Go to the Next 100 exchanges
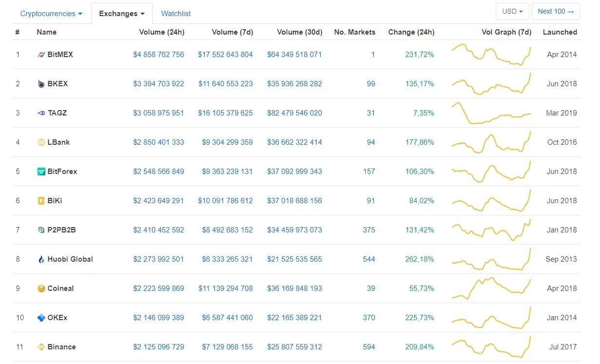Image resolution: width=600 pixels, height=364 pixels. click(x=556, y=11)
